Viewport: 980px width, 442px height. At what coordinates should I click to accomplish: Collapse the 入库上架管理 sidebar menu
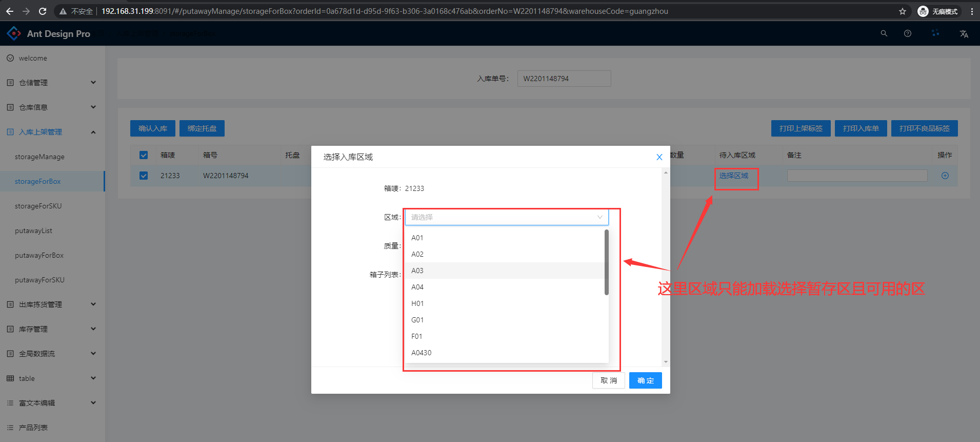point(51,132)
